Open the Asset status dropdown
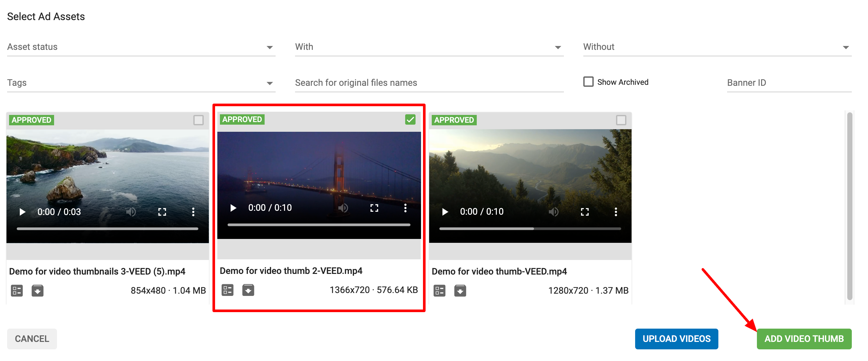This screenshot has height=361, width=868. click(141, 47)
